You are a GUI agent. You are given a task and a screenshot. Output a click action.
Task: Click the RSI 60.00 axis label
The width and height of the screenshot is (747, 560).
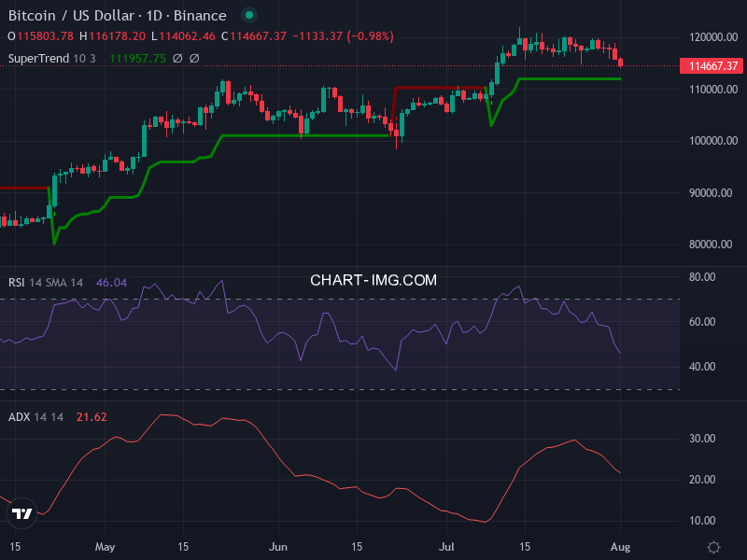(x=702, y=322)
